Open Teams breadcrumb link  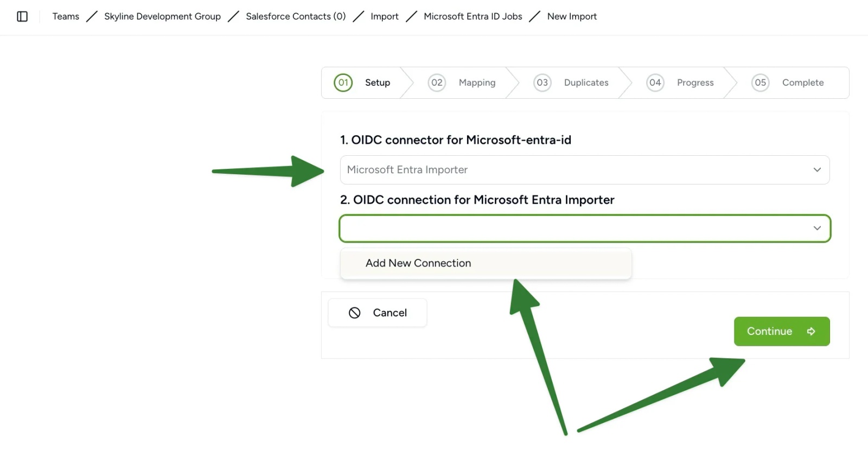(65, 16)
